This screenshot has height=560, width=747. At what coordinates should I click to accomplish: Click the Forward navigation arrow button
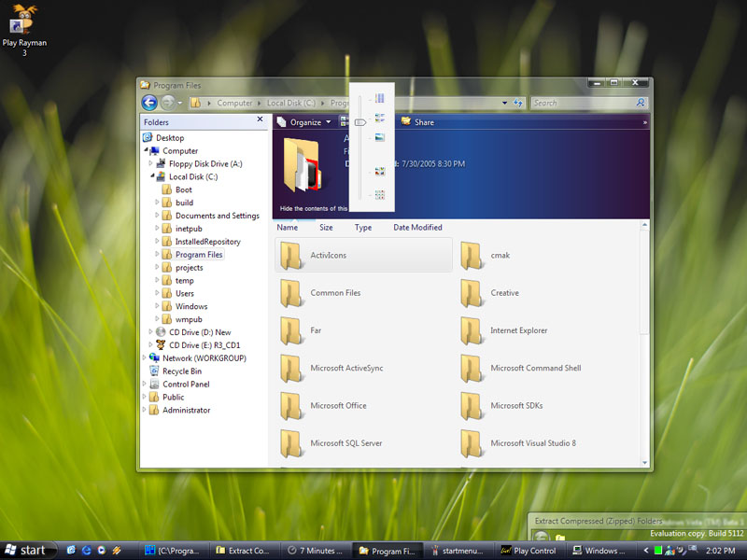pos(167,103)
